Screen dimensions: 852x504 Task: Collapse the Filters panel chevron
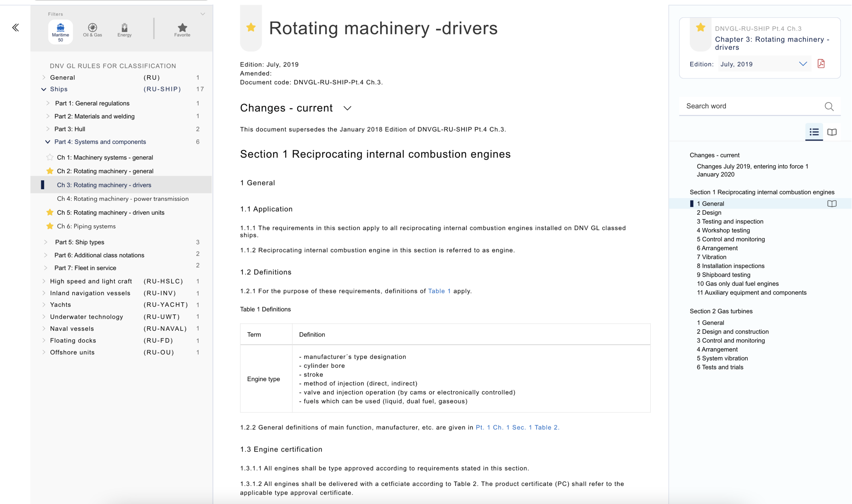pos(203,14)
